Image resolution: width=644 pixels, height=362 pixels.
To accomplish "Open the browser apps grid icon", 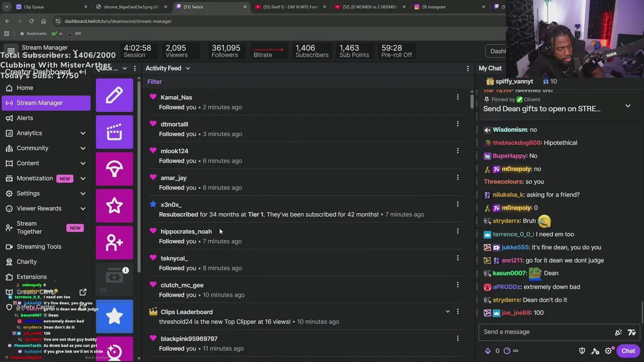I will pos(7,33).
